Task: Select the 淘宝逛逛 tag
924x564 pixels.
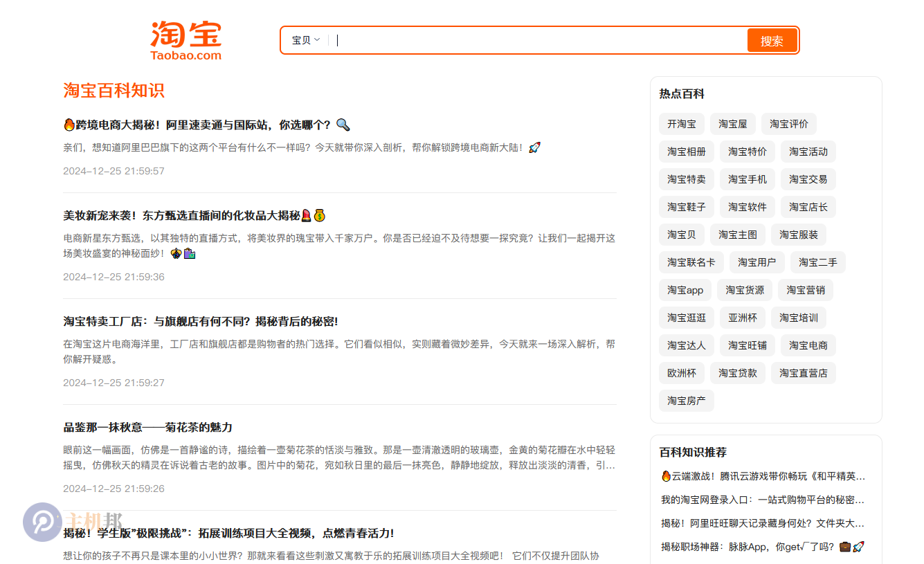Action: point(687,318)
